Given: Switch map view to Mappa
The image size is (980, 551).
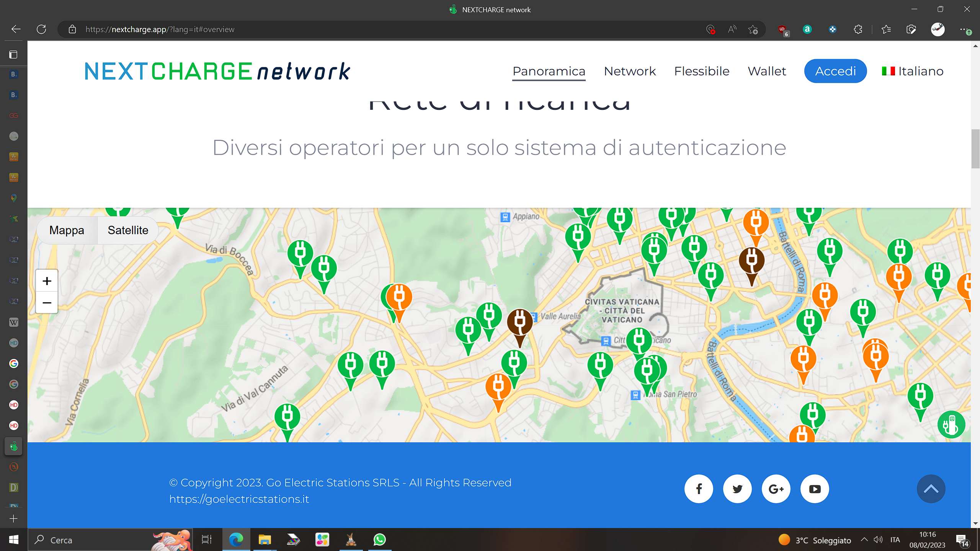Looking at the screenshot, I should point(67,230).
